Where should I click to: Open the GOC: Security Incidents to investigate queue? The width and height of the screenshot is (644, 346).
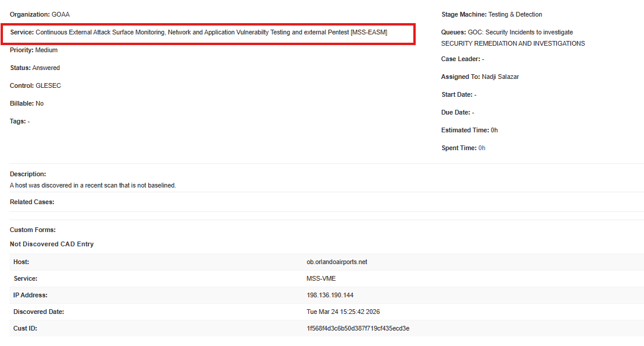[x=520, y=32]
